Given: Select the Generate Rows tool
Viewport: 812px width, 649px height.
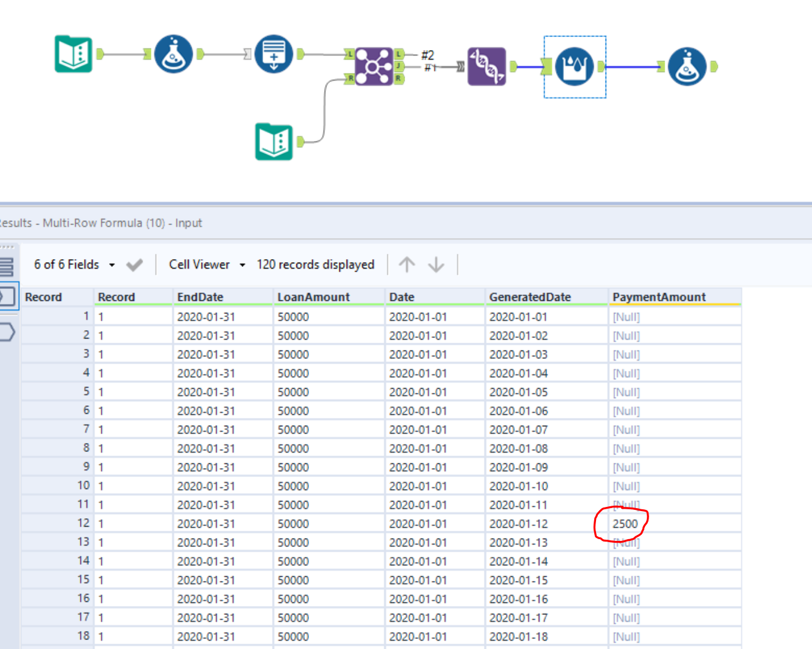Looking at the screenshot, I should [273, 54].
